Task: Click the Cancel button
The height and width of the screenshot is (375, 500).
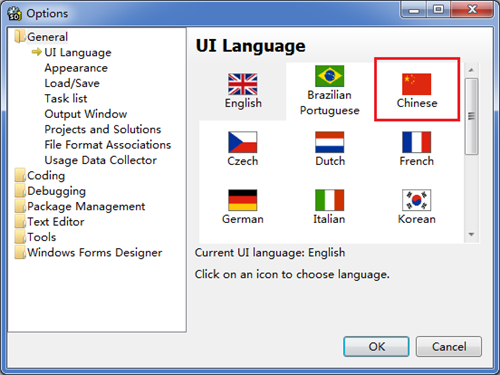Action: coord(449,347)
